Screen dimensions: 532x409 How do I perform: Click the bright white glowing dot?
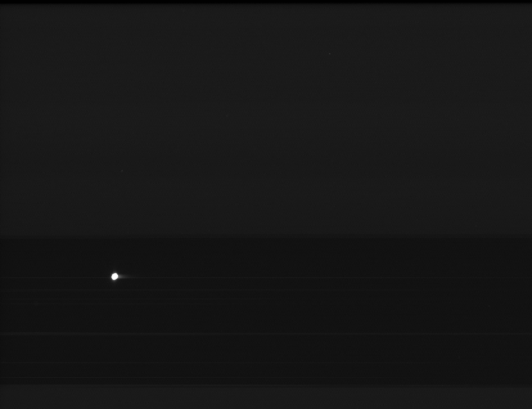point(115,276)
